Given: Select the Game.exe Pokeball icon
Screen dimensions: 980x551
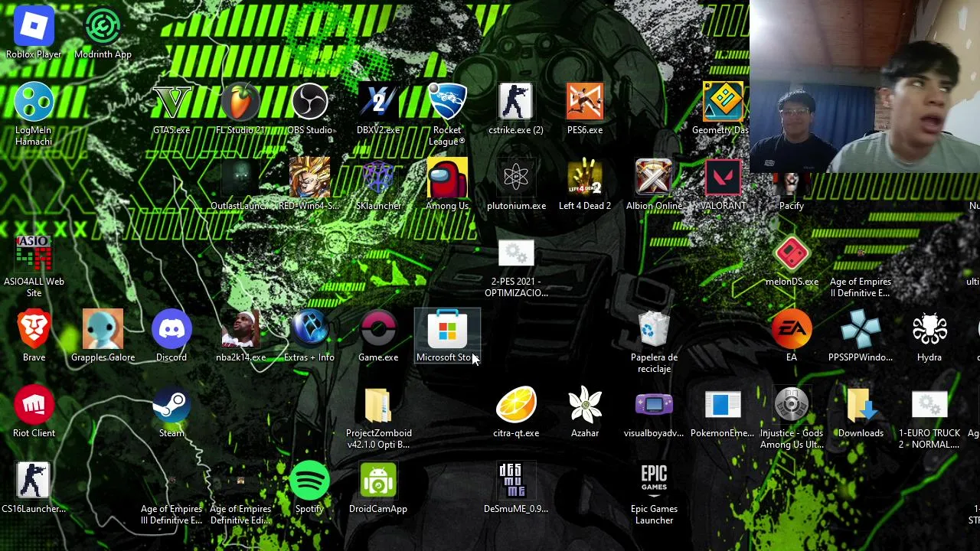Looking at the screenshot, I should [x=378, y=329].
